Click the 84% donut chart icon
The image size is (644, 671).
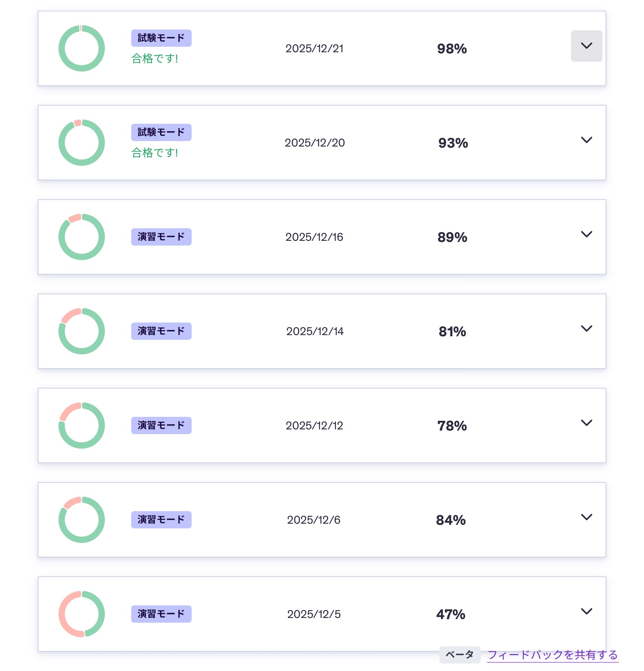[82, 520]
